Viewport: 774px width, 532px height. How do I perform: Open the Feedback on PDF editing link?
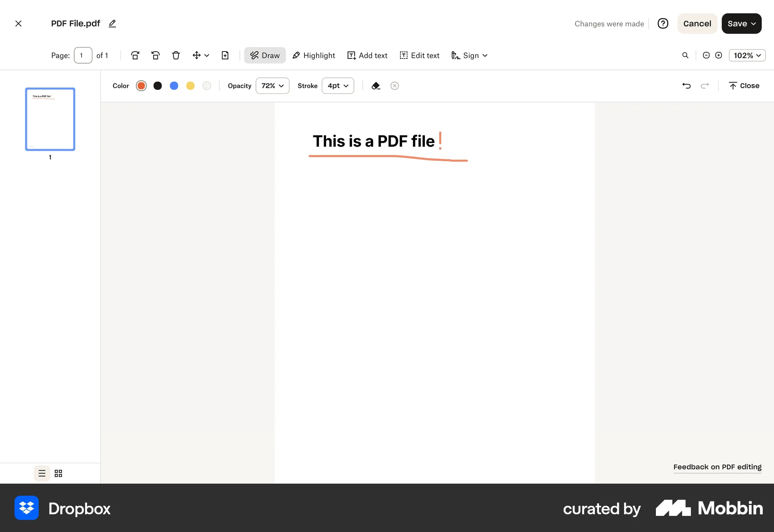[x=717, y=467]
